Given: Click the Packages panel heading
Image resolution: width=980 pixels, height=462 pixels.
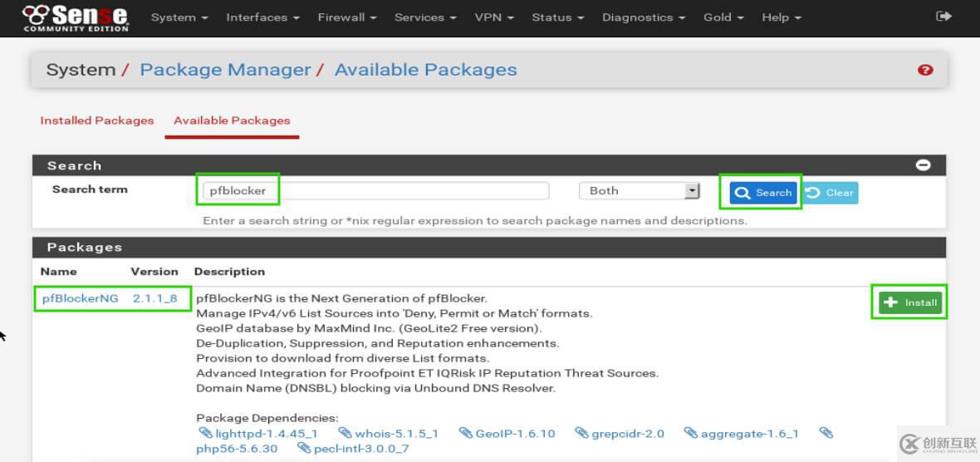Looking at the screenshot, I should [x=85, y=247].
